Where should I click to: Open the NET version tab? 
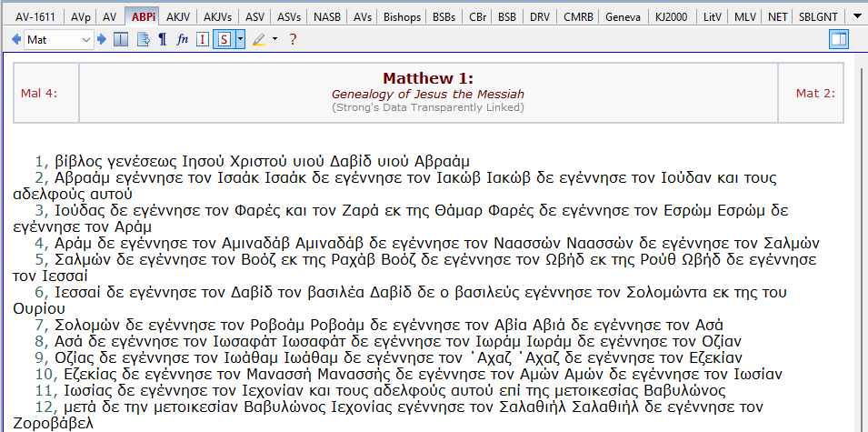[777, 17]
